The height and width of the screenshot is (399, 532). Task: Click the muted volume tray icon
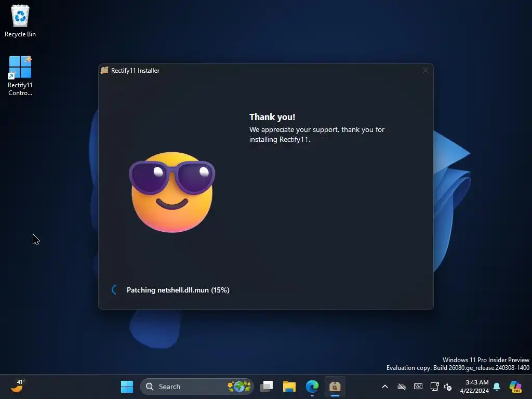(448, 387)
